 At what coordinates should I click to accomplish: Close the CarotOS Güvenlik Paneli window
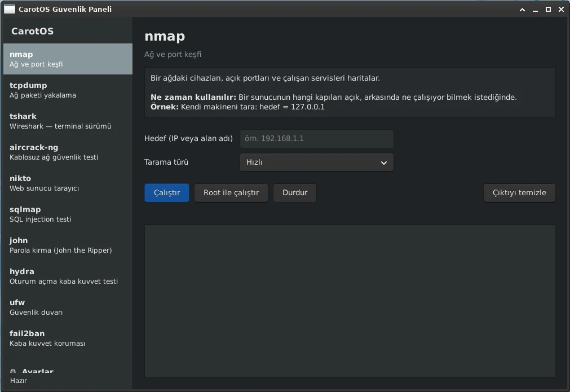pyautogui.click(x=562, y=10)
